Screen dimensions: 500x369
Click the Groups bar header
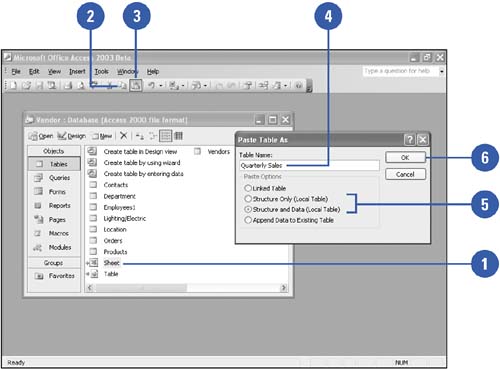coord(54,263)
